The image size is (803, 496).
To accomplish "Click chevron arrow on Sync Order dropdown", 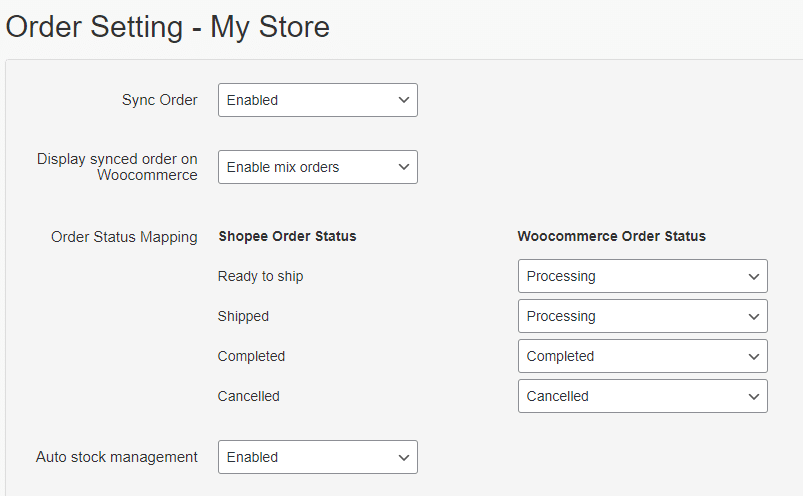I will point(404,100).
